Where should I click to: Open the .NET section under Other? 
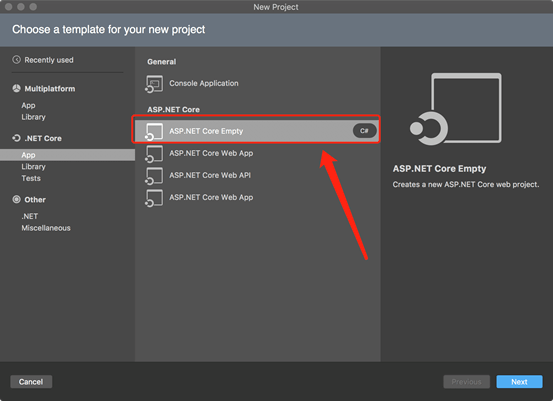tap(30, 216)
